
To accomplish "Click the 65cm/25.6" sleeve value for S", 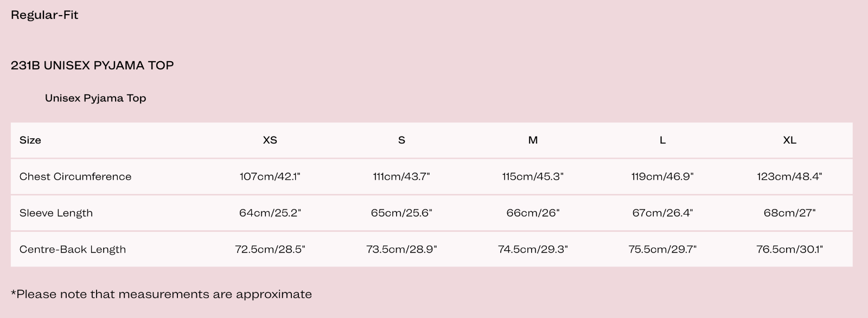I will point(401,213).
